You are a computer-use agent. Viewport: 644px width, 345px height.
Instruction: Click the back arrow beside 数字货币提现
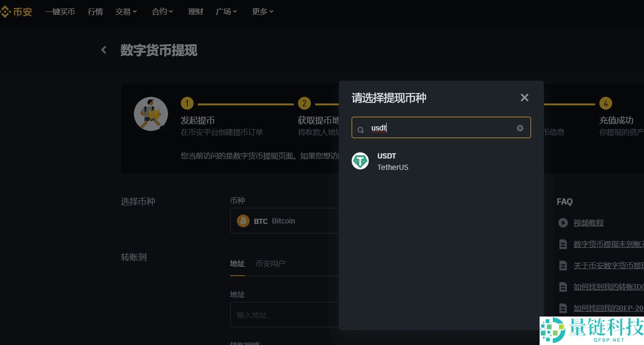(x=103, y=49)
